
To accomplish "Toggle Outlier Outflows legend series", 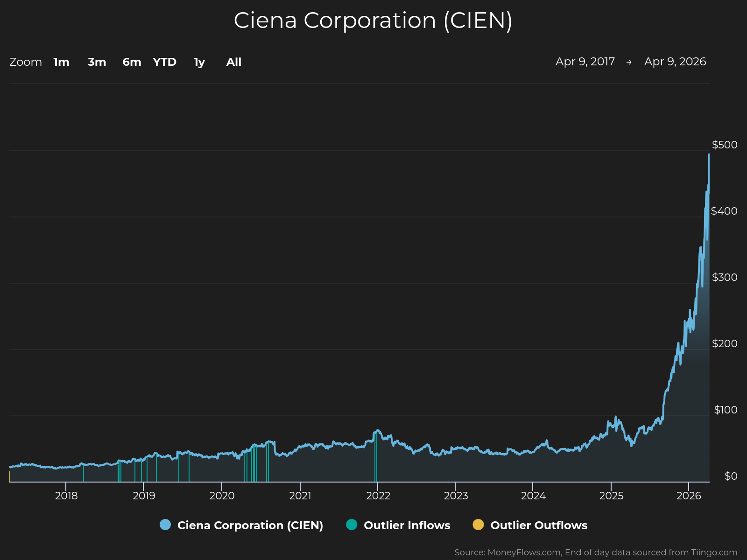I will point(530,525).
